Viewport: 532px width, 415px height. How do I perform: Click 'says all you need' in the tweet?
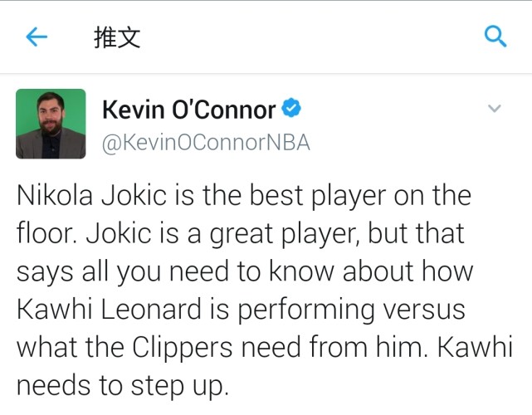pyautogui.click(x=122, y=272)
